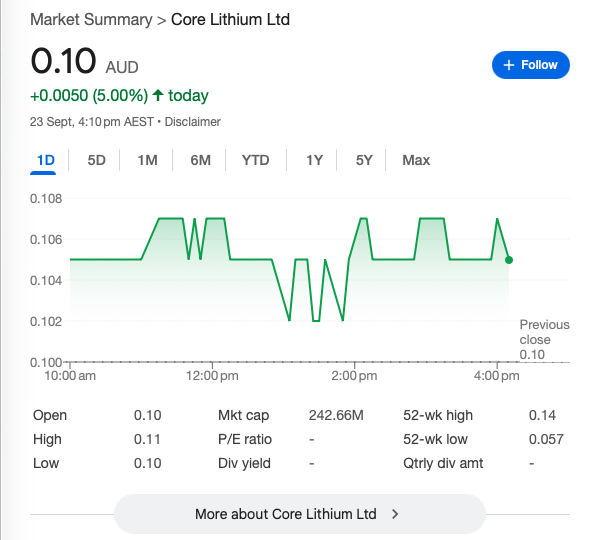Click the 12:00 pm axis label
The width and height of the screenshot is (612, 540).
(212, 376)
